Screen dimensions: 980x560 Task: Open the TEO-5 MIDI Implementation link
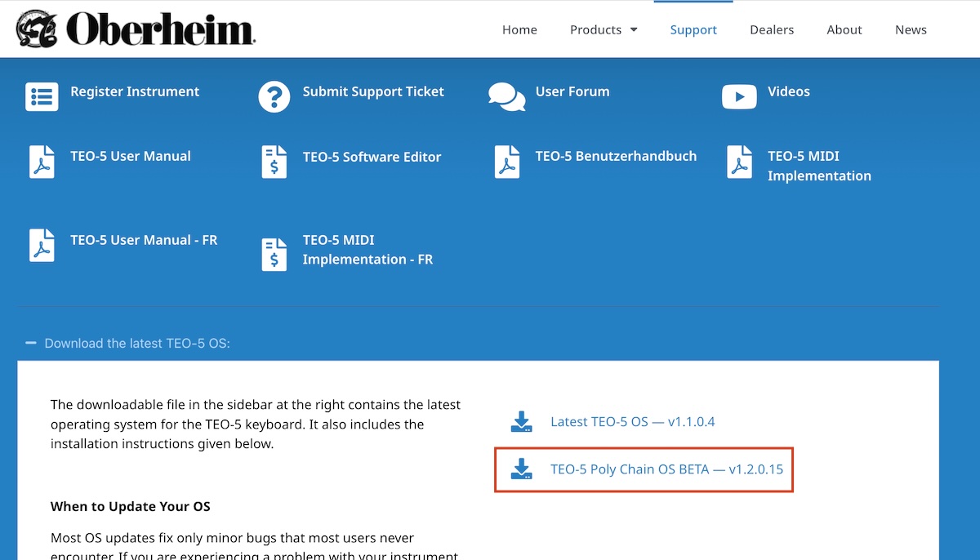point(819,166)
